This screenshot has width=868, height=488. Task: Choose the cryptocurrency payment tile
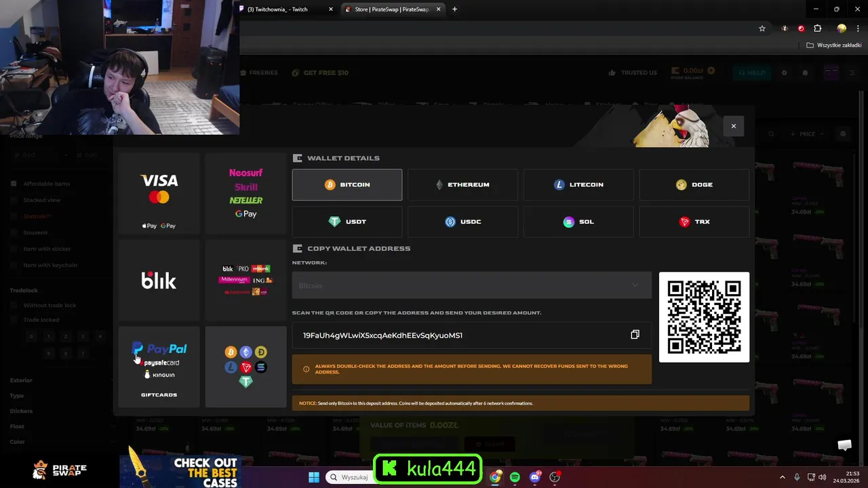(245, 367)
